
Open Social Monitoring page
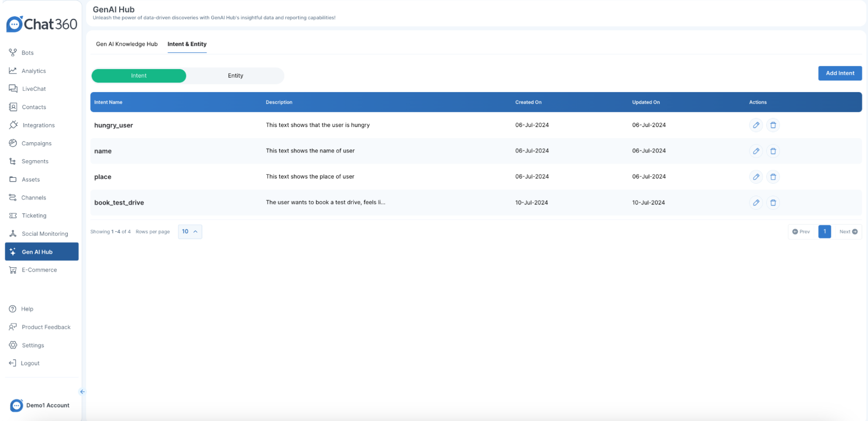coord(45,234)
